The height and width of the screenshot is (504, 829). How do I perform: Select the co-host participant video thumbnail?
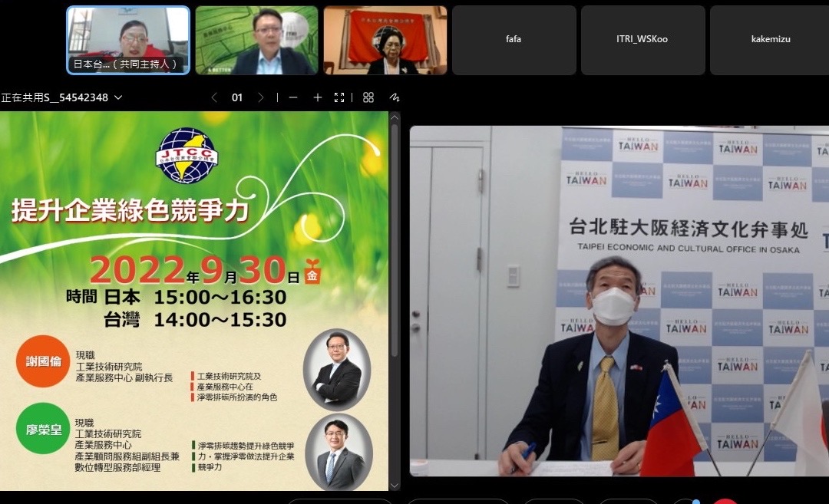[x=128, y=40]
